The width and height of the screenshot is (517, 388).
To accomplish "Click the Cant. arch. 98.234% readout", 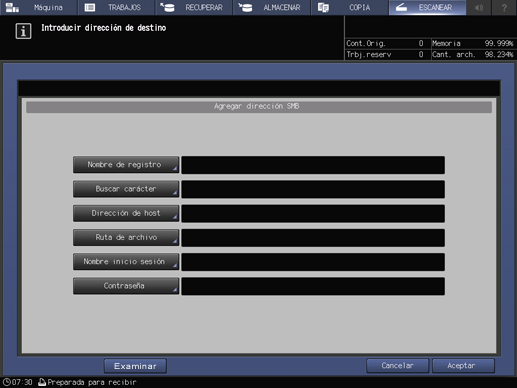I will 473,54.
